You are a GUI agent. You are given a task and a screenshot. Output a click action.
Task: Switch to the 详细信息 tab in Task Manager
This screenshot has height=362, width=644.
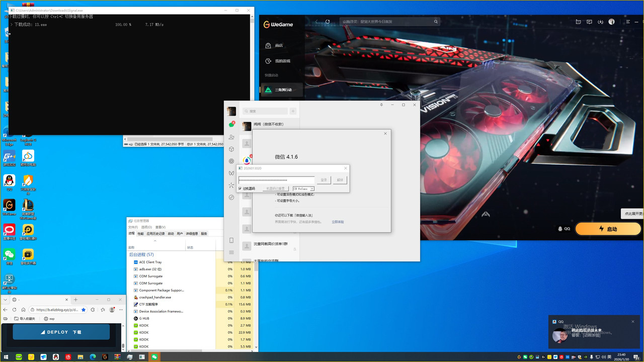click(x=192, y=234)
